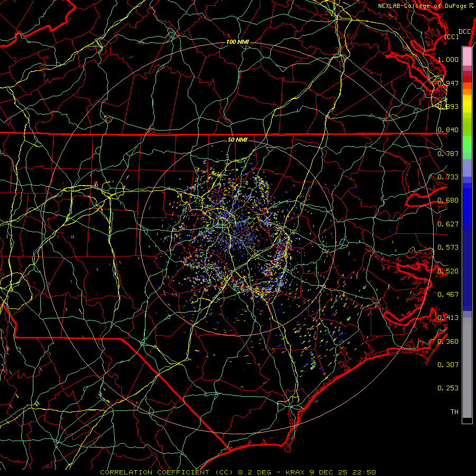Image resolution: width=476 pixels, height=476 pixels.
Task: Click the 100 NMI range ring label
Action: click(237, 42)
